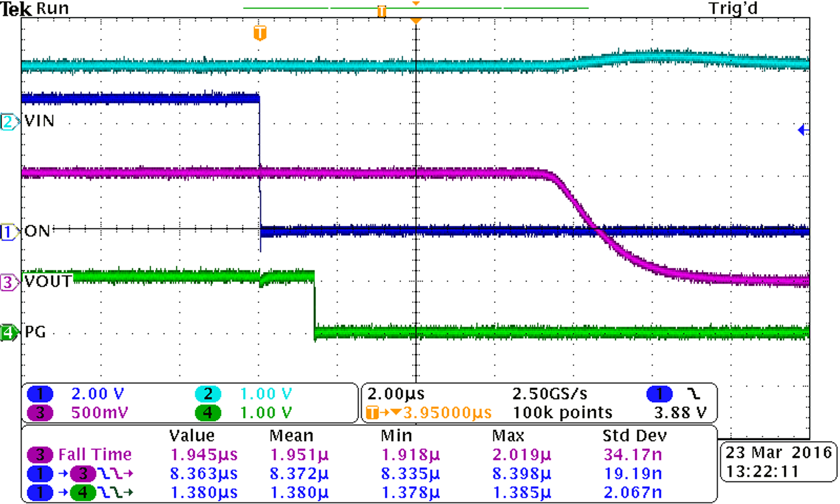840x504 pixels.
Task: Select the Channel 2 marker labeled VIN
Action: click(x=8, y=121)
